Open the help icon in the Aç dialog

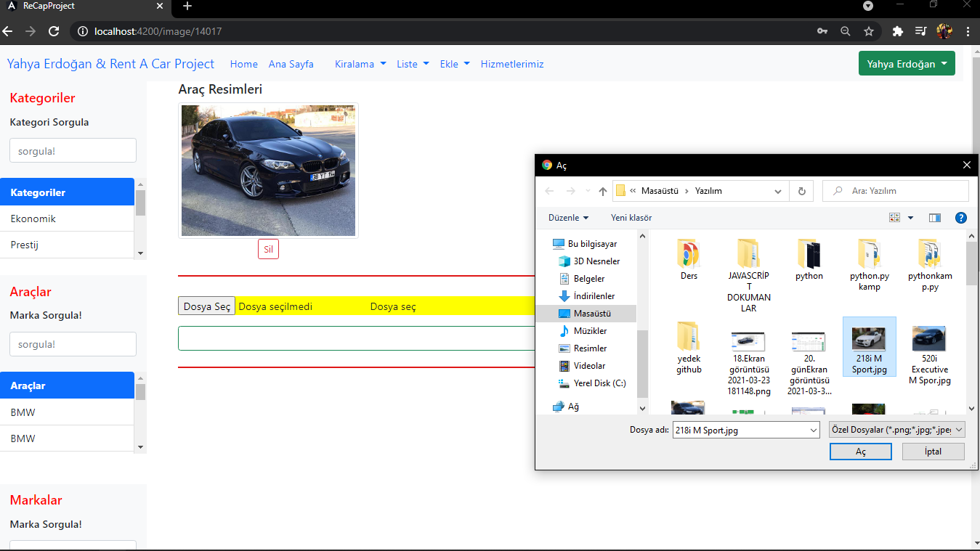[x=960, y=217]
